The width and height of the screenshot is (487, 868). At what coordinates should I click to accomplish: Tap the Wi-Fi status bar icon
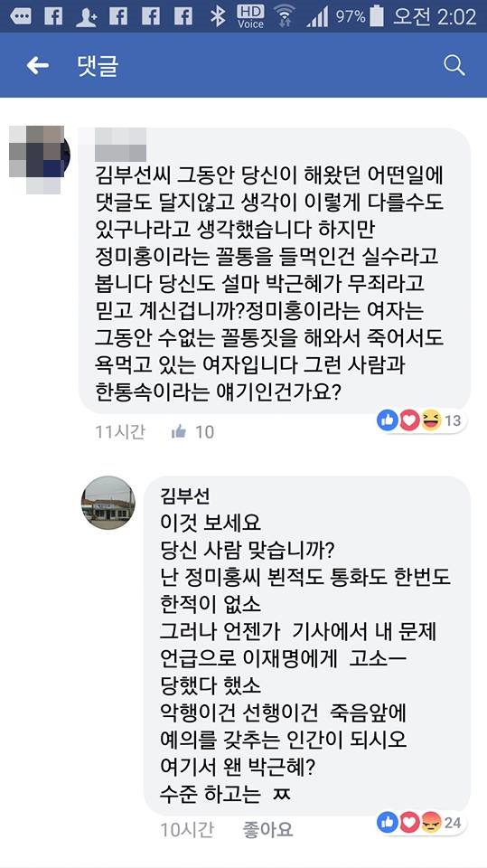coord(286,16)
